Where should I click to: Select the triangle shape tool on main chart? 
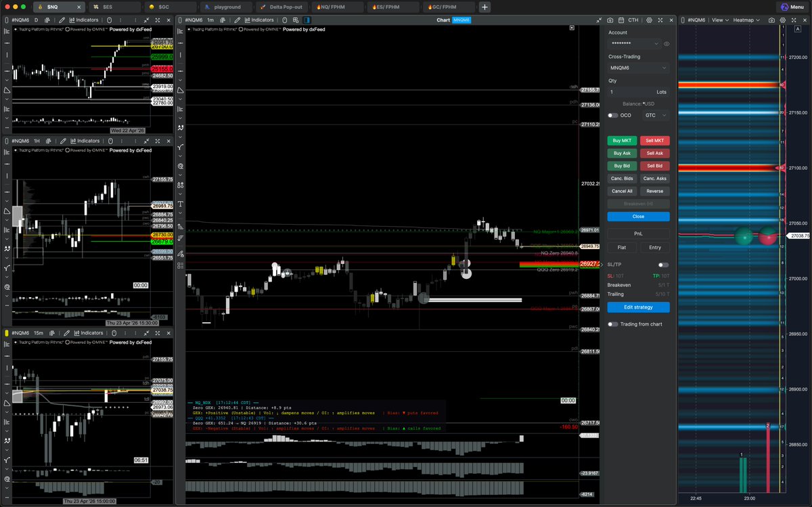pos(180,89)
